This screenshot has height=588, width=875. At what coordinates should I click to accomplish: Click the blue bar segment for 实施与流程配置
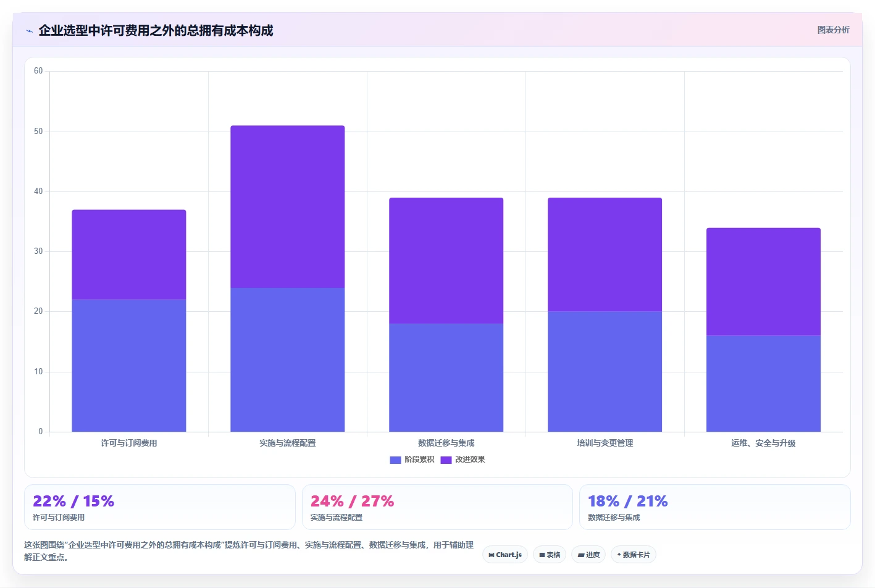pyautogui.click(x=288, y=359)
